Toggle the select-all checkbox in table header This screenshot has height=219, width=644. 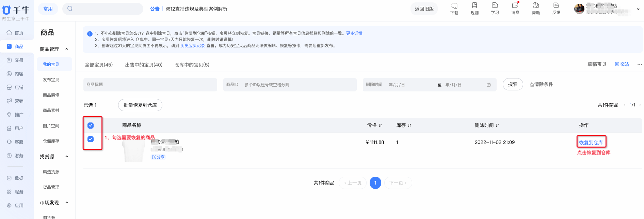(91, 126)
